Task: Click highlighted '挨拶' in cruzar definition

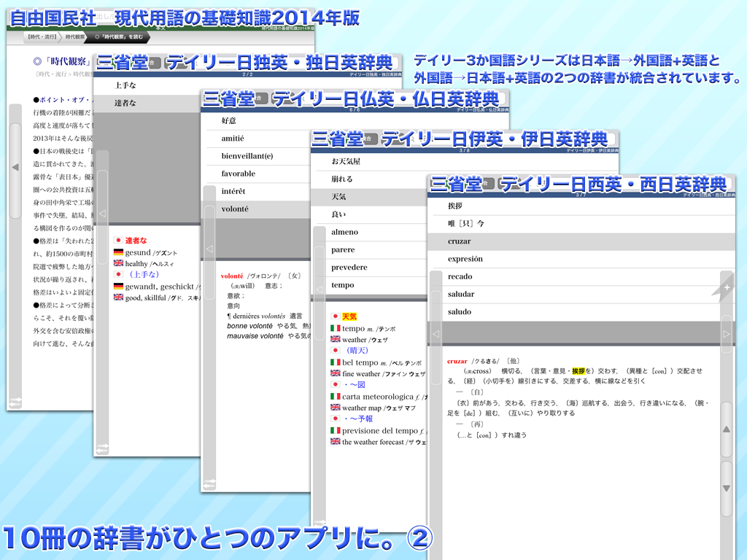Action: tap(578, 371)
